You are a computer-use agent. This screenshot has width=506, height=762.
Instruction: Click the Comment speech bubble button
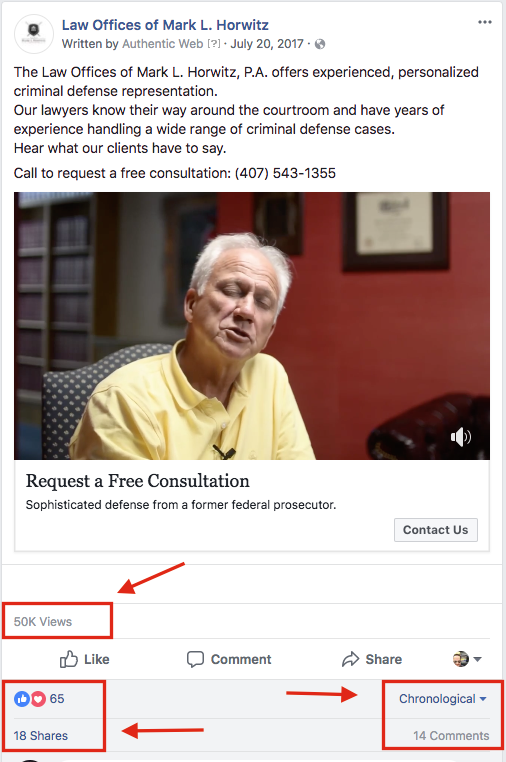(x=229, y=659)
